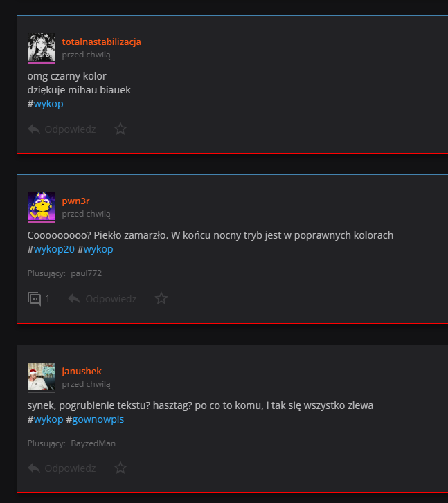Viewport: 448px width, 503px height.
Task: Toggle favorite star on pwn3r's post
Action: pyautogui.click(x=161, y=299)
